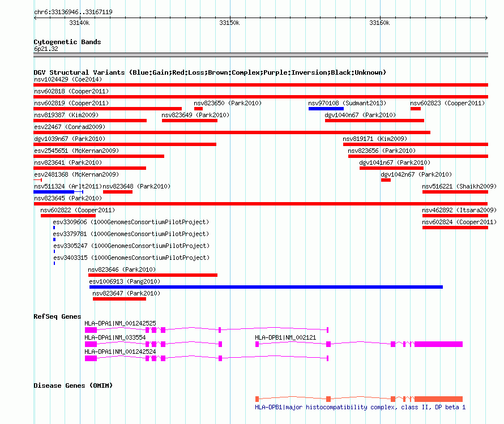This screenshot has width=504, height=424.
Task: Select nsv819387 (Kim2009) variant label
Action: [x=66, y=115]
